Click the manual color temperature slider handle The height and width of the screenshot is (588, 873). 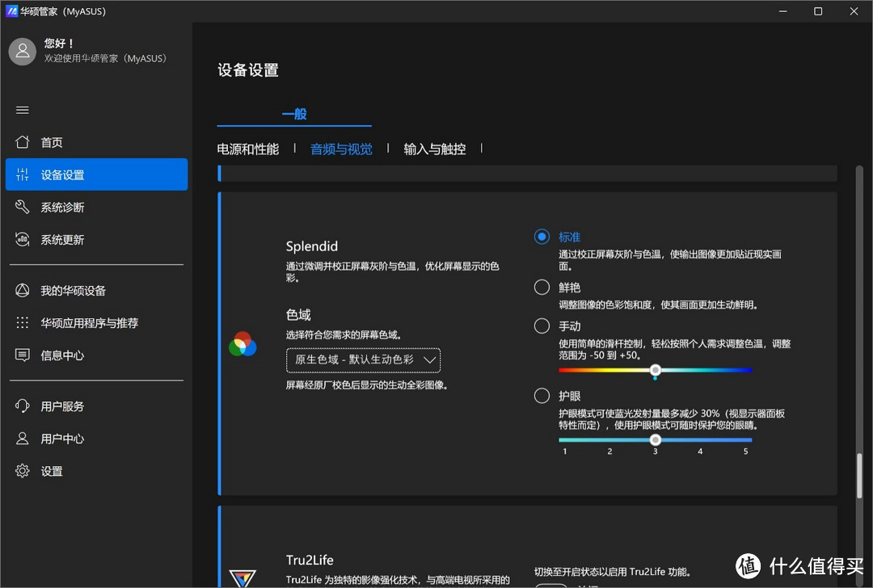656,370
